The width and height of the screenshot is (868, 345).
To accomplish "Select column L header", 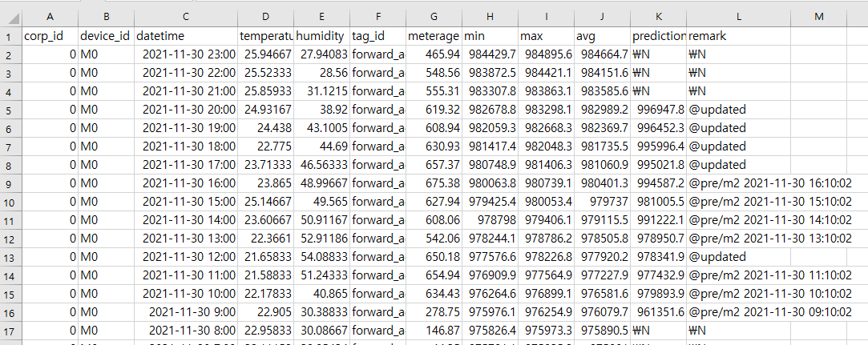I will (x=738, y=17).
